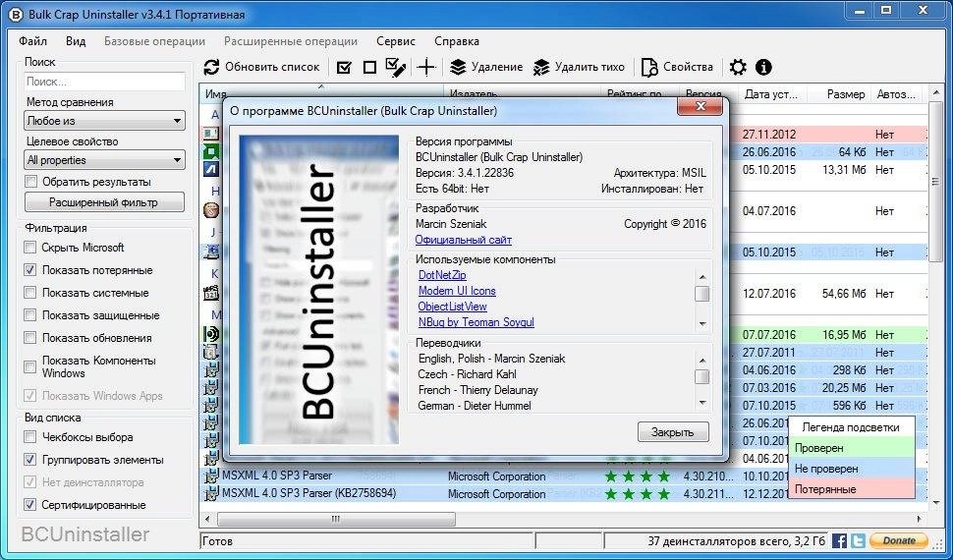This screenshot has width=953, height=560.
Task: Open the Modern UI Icons link
Action: (457, 291)
